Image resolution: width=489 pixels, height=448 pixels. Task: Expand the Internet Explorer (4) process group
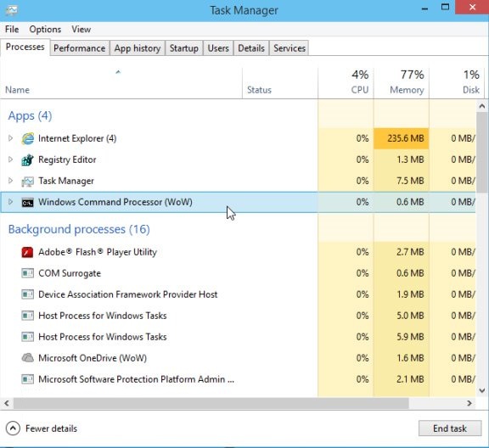(x=10, y=138)
